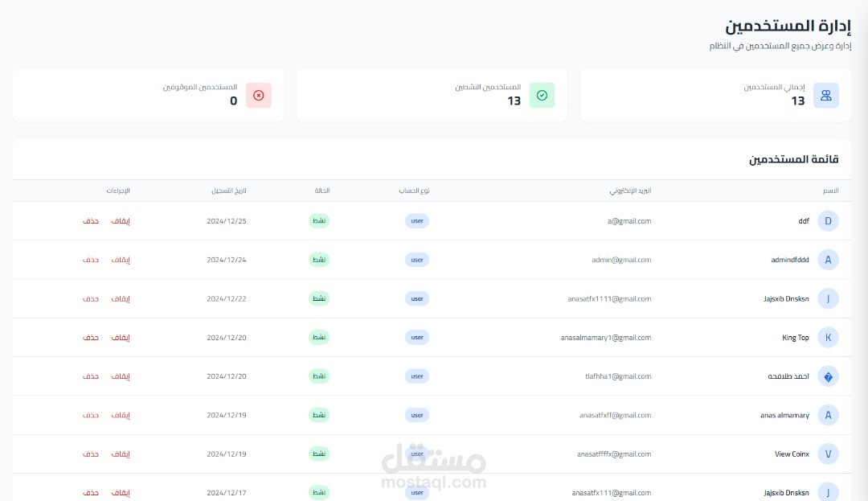Click the user type badge for احمد طلافحه
Viewport: 868px width, 501px height.
tap(417, 376)
